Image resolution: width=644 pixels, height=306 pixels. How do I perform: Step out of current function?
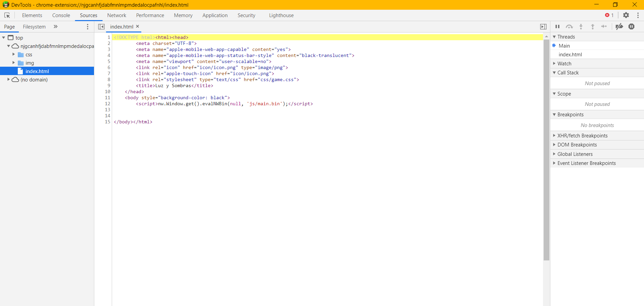coord(593,26)
